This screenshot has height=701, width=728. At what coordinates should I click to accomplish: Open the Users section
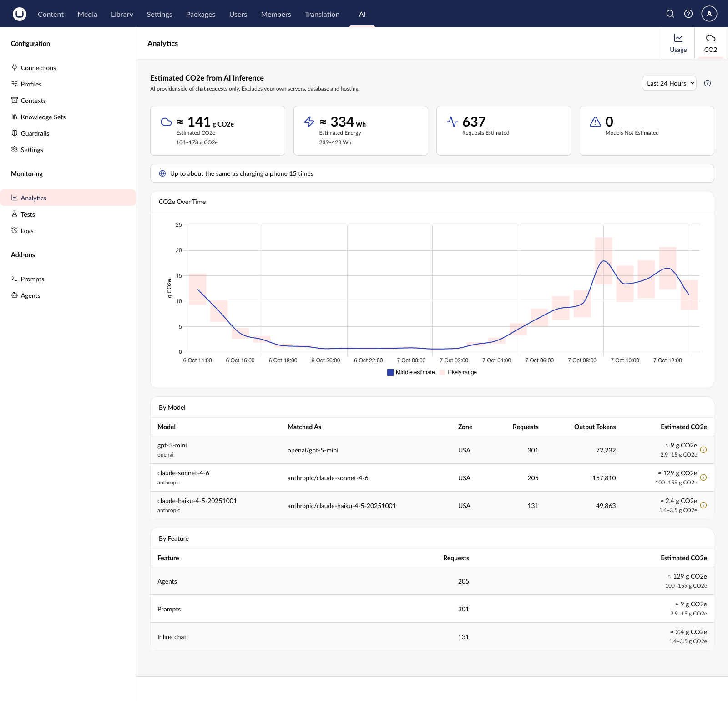(238, 14)
